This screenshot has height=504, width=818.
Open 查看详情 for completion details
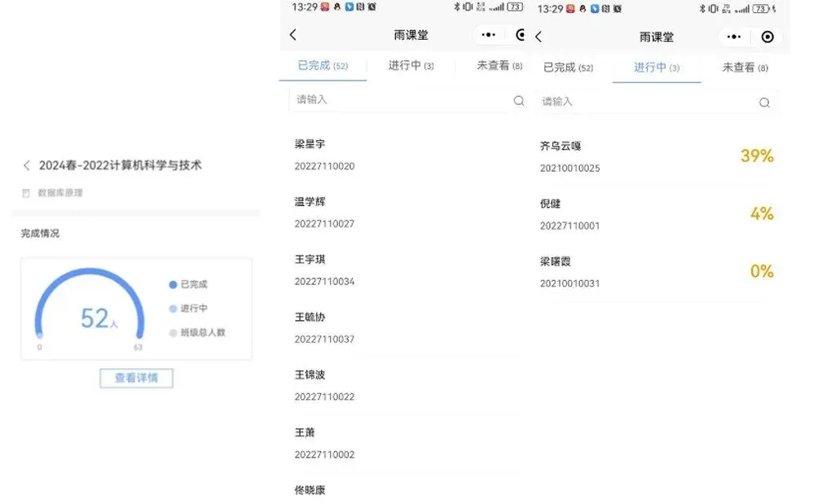pyautogui.click(x=136, y=378)
